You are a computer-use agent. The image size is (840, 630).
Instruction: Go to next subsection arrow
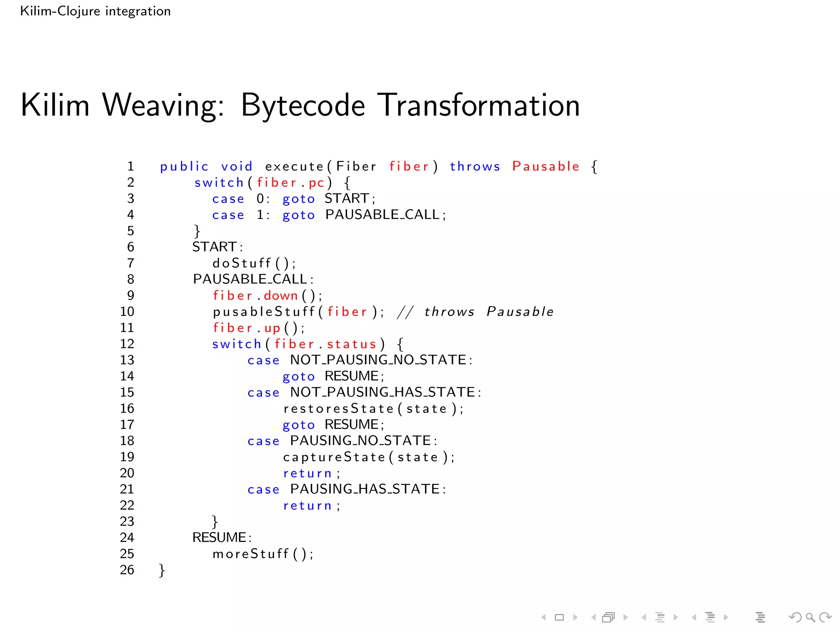click(x=676, y=617)
